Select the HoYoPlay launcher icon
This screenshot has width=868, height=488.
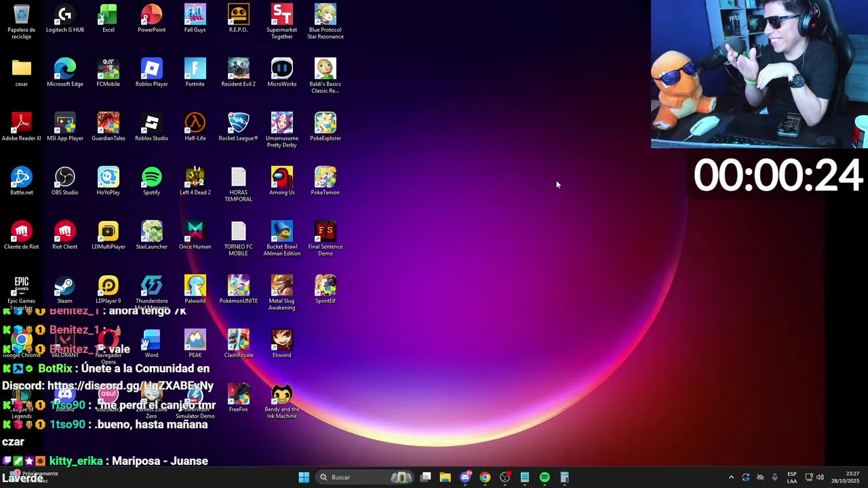(108, 182)
